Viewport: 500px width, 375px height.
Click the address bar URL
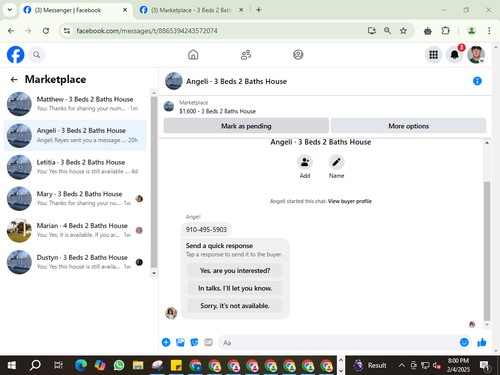click(147, 31)
